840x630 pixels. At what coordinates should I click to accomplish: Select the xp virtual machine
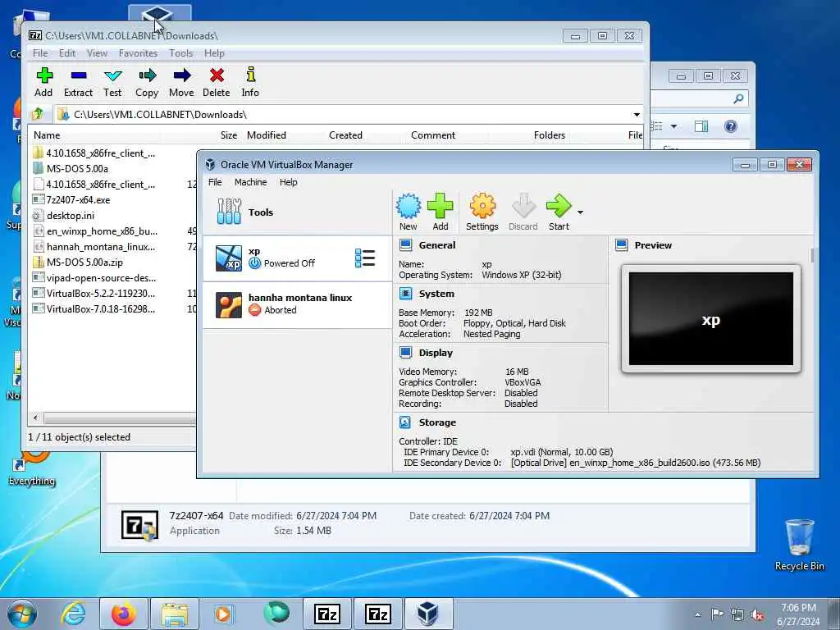pos(297,258)
